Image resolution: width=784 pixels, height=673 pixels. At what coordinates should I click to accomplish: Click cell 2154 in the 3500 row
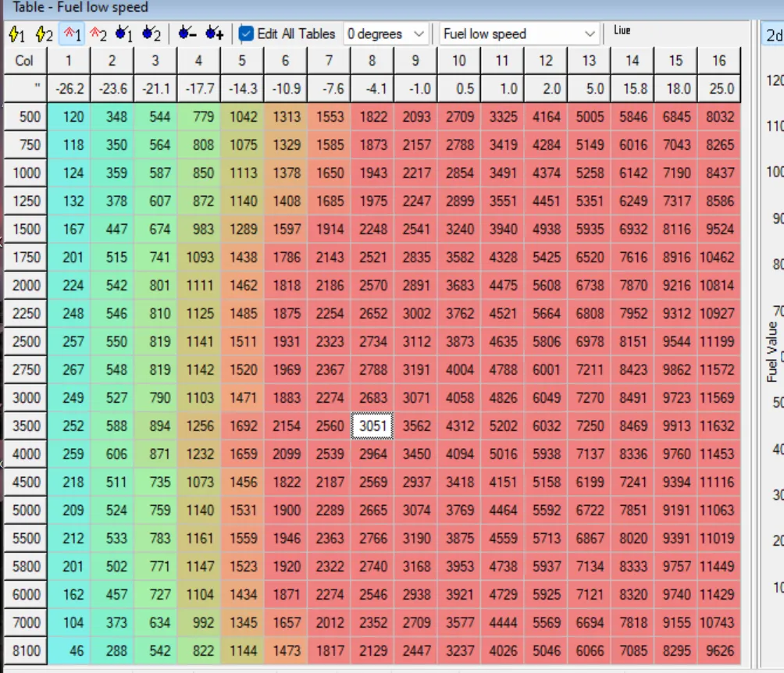coord(286,426)
